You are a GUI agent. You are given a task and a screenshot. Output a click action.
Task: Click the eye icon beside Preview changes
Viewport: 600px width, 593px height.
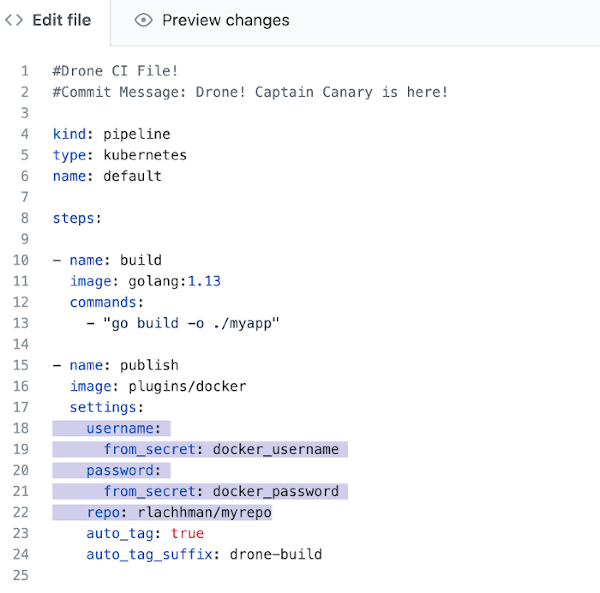pos(143,20)
